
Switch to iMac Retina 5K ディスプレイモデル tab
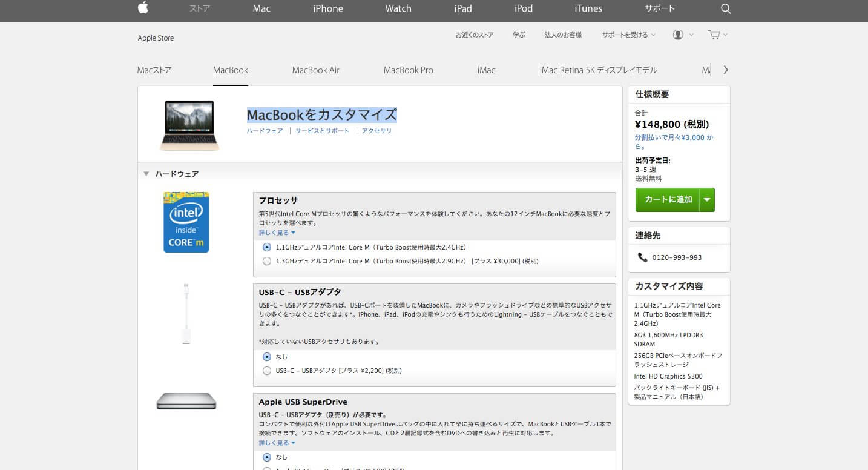point(599,70)
